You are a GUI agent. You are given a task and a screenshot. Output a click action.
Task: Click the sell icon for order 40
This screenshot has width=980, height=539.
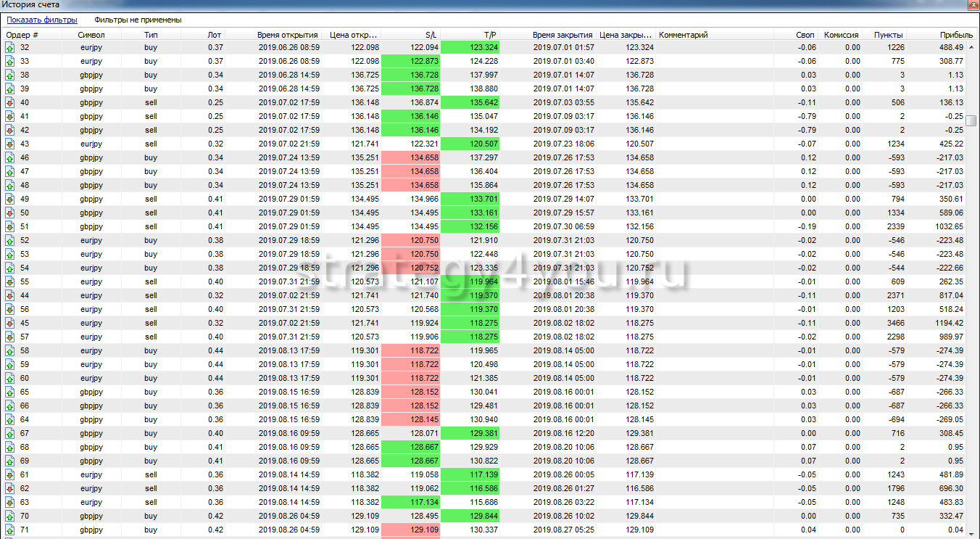10,103
